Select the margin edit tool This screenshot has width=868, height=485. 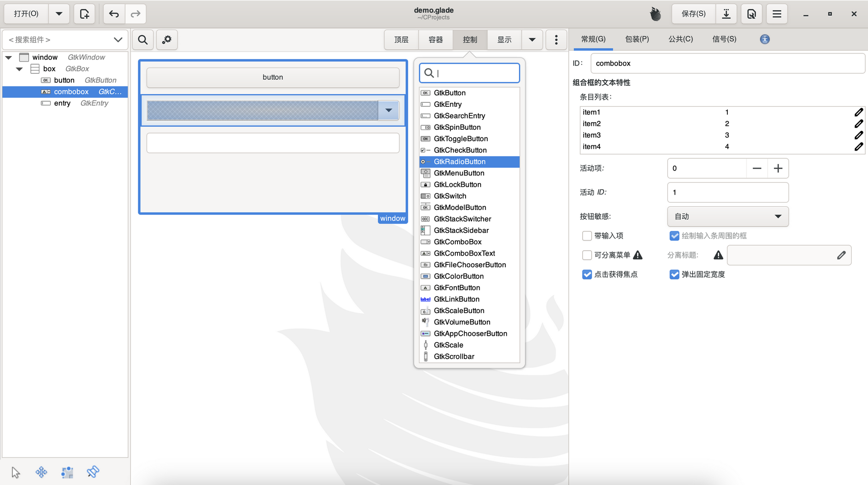click(x=67, y=472)
